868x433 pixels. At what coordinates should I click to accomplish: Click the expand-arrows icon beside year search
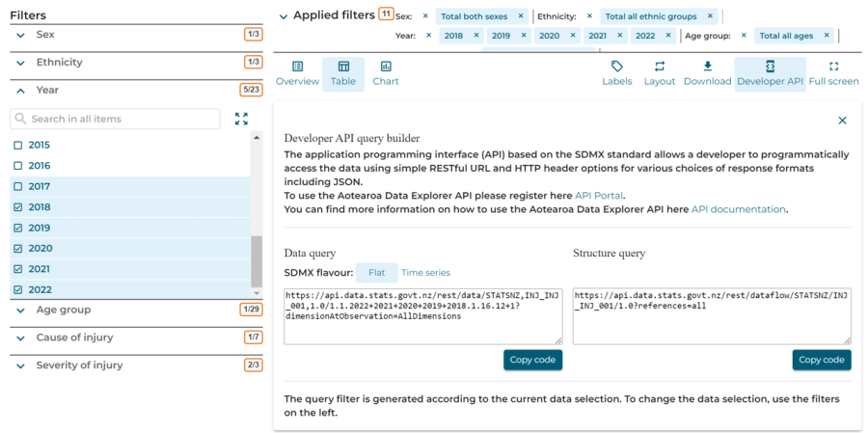(x=241, y=119)
